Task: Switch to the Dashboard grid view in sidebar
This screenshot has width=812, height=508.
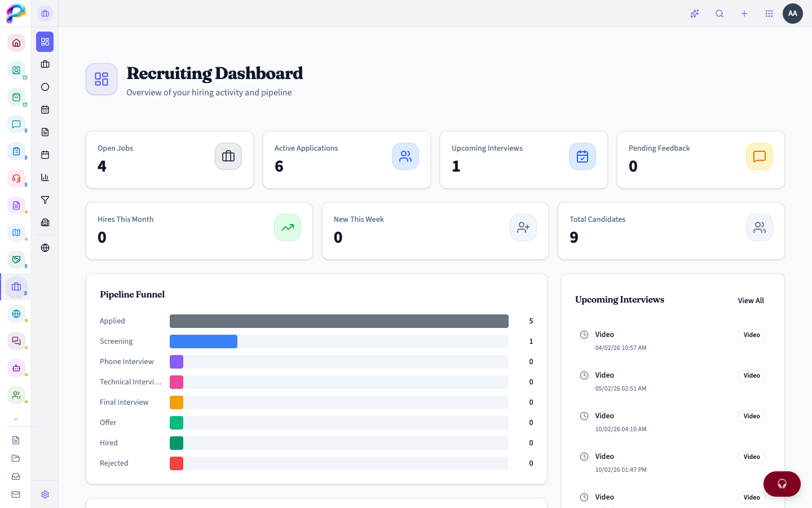Action: [45, 41]
